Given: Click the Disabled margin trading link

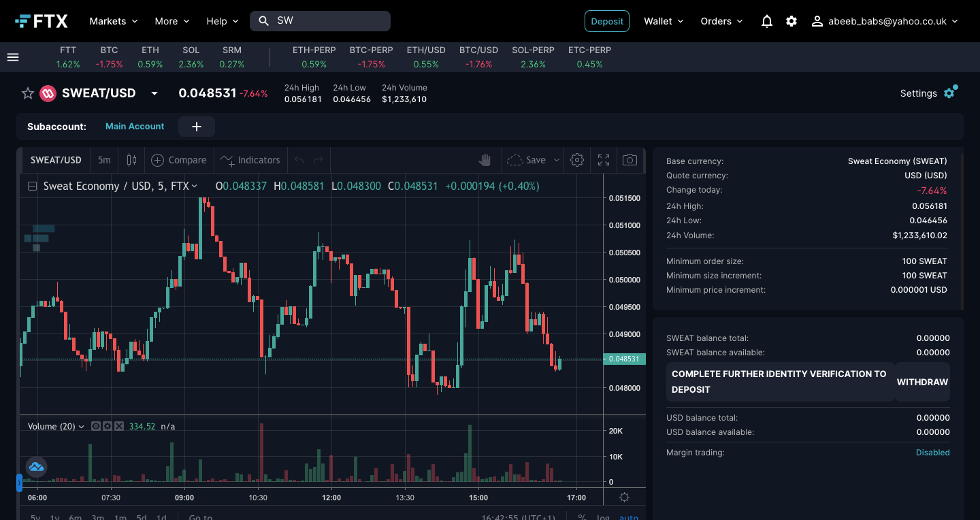Looking at the screenshot, I should 932,453.
